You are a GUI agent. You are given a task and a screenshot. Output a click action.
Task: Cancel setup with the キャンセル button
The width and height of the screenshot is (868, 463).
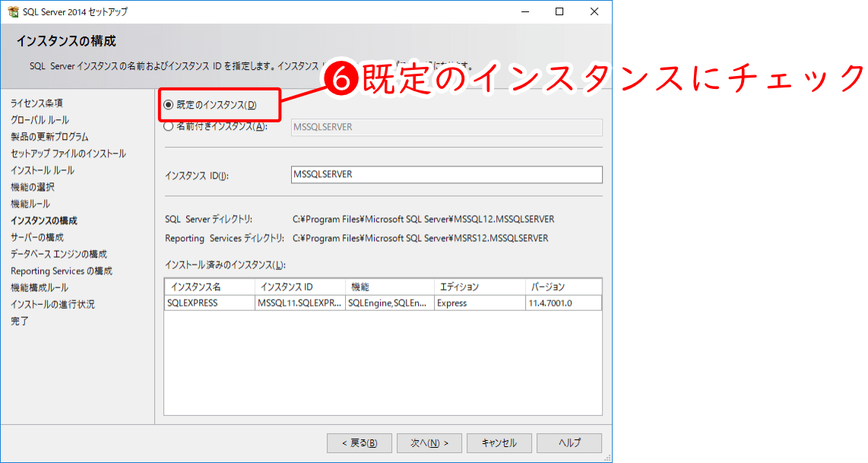pos(499,443)
